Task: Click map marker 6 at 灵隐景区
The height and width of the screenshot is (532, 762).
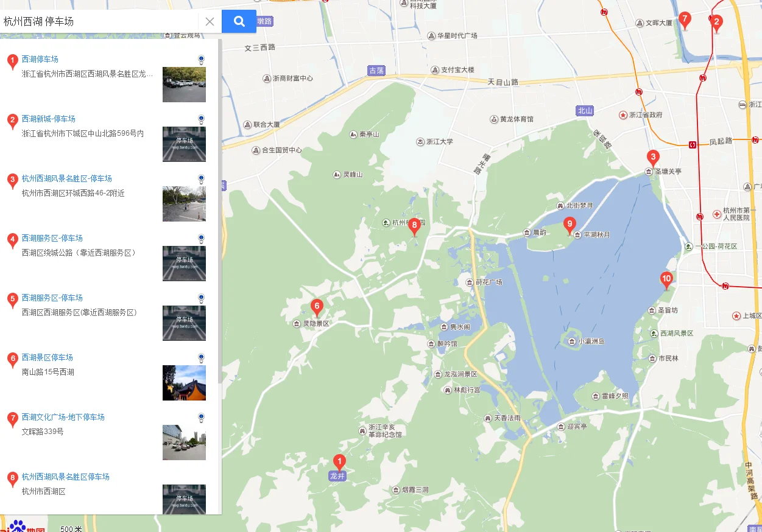Action: click(x=316, y=306)
